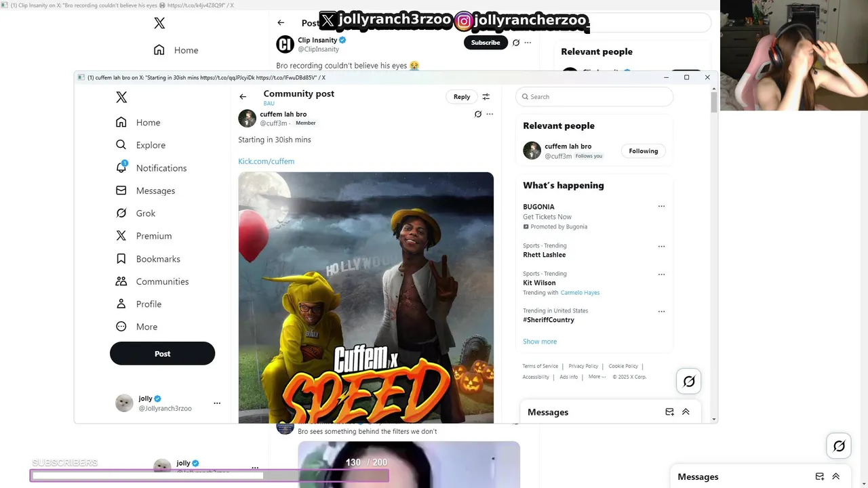Click Grok explain icon on cuffem post

[x=478, y=114]
